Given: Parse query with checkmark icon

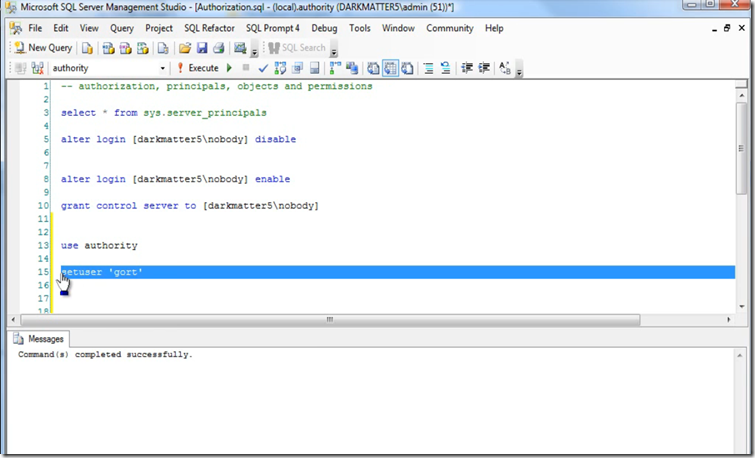Looking at the screenshot, I should pos(263,68).
